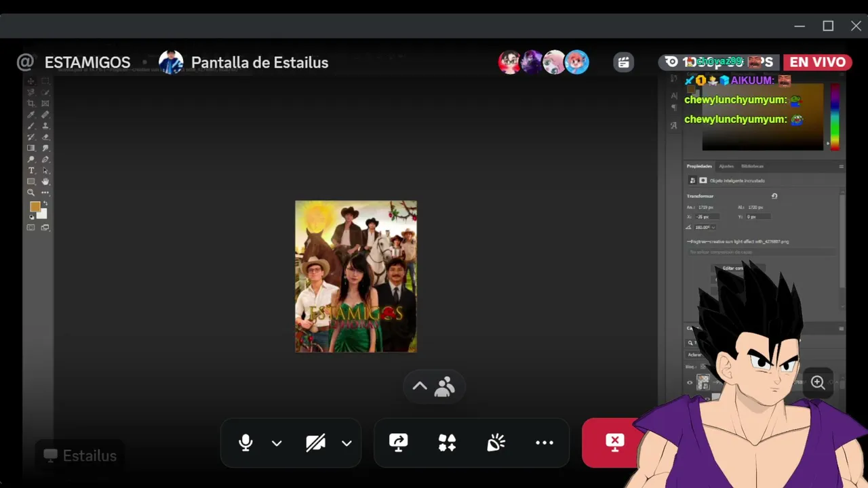Change the screen mode
The image size is (868, 488).
[45, 228]
